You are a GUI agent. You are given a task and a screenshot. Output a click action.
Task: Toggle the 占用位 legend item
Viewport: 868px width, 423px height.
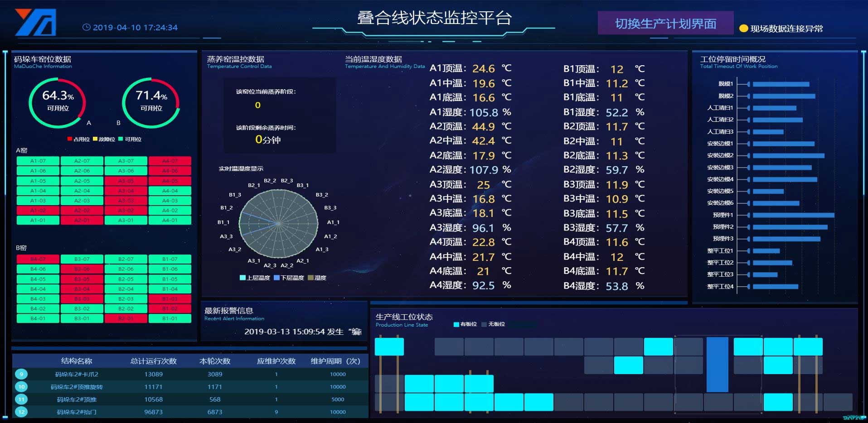(x=76, y=139)
